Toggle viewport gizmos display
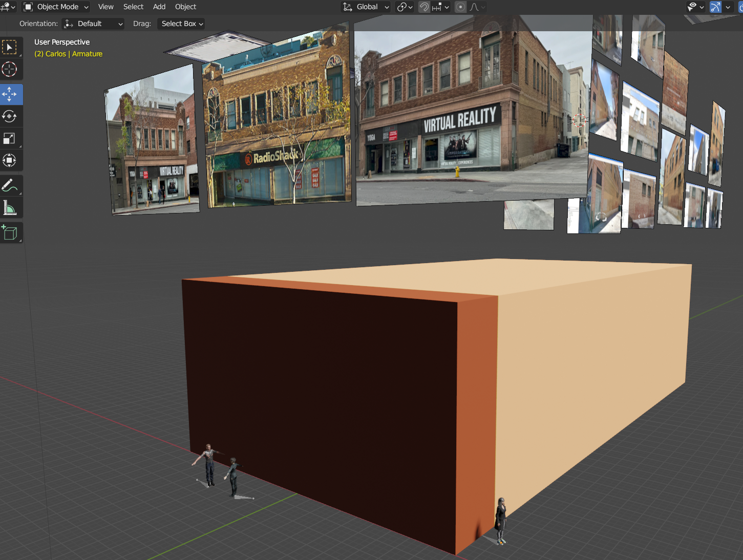Viewport: 743px width, 560px height. [715, 7]
